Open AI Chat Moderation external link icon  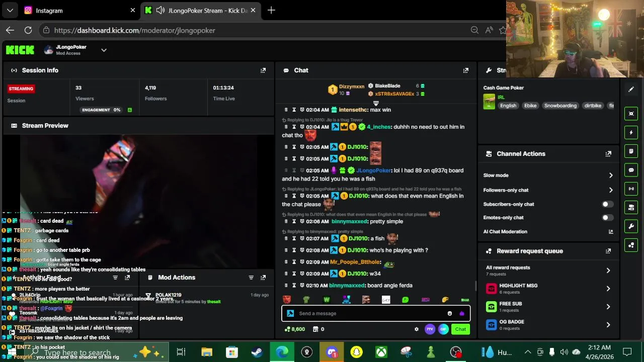[611, 232]
